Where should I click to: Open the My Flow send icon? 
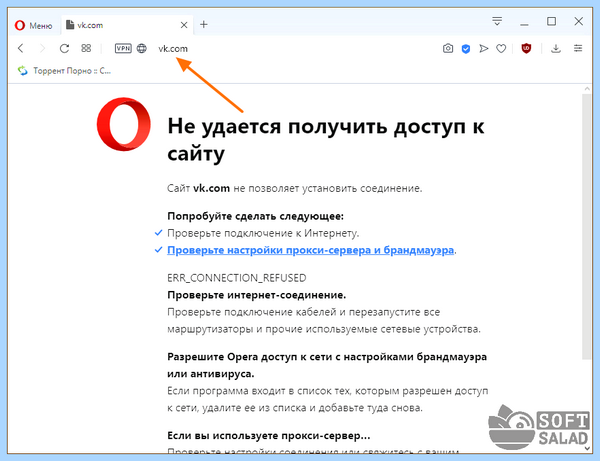[484, 49]
